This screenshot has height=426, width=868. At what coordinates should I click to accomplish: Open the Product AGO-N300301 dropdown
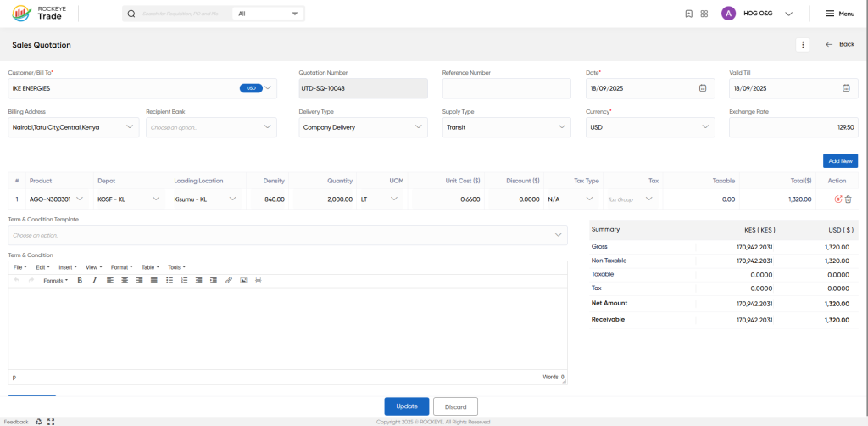(58, 199)
